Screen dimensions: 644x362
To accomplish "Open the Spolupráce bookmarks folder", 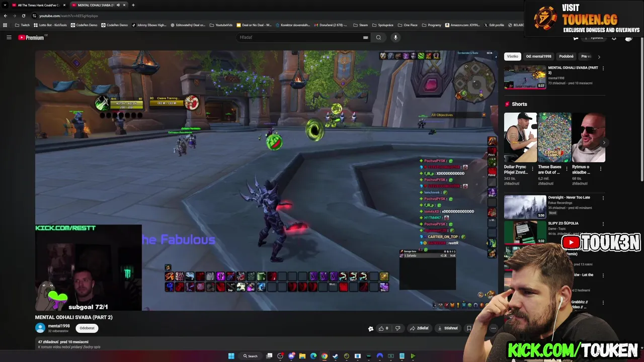I will click(383, 25).
